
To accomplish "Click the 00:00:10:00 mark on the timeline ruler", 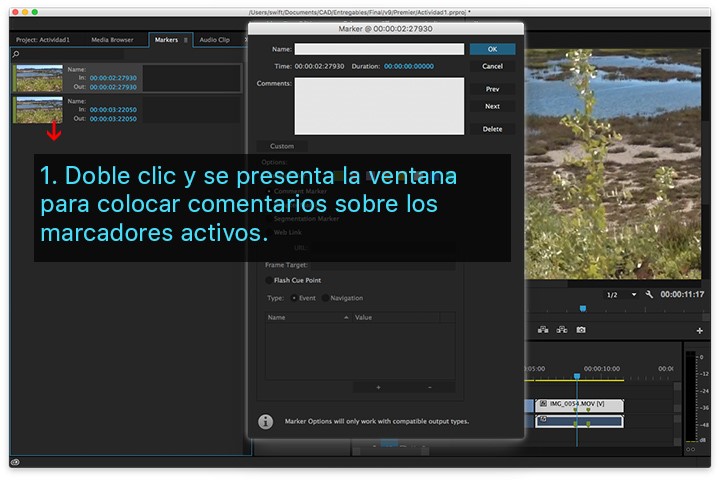I will tap(602, 368).
